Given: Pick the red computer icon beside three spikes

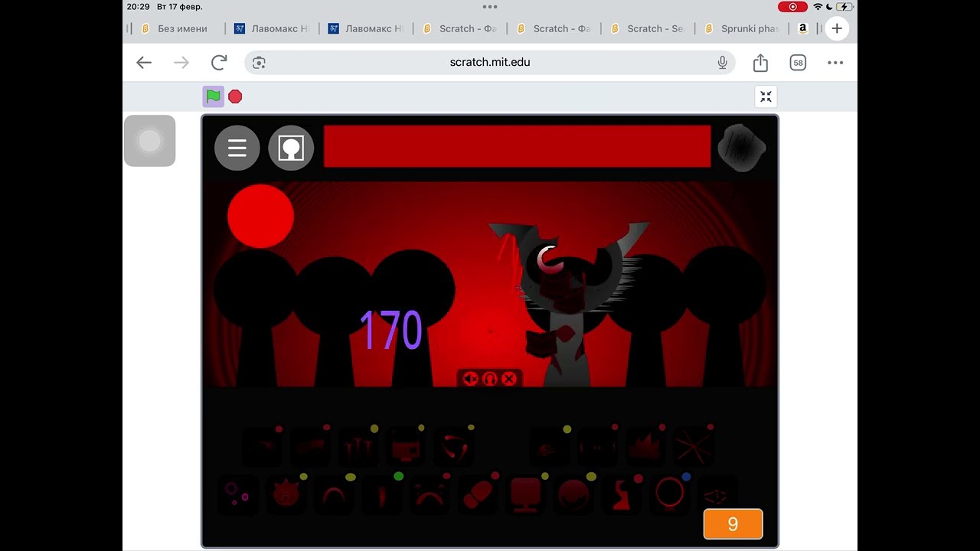Looking at the screenshot, I should [x=406, y=446].
